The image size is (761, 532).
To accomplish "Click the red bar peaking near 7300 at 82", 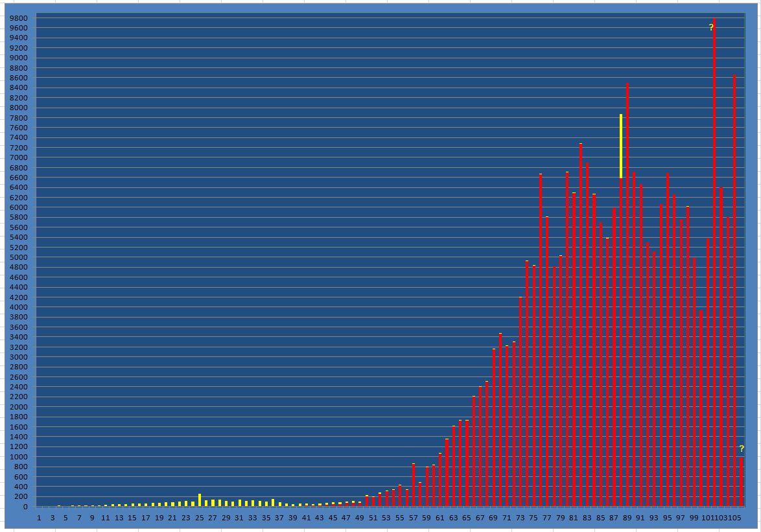I will [x=581, y=324].
